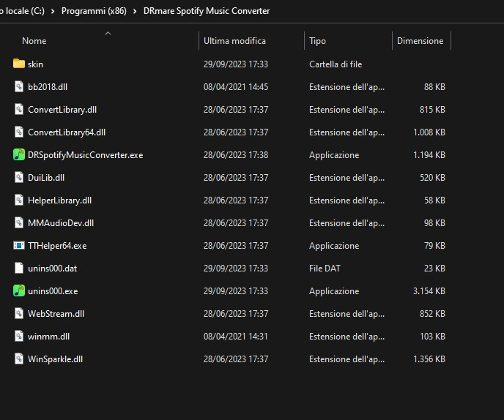Select the skin folder icon
Viewport: 504px width, 420px height.
click(19, 64)
